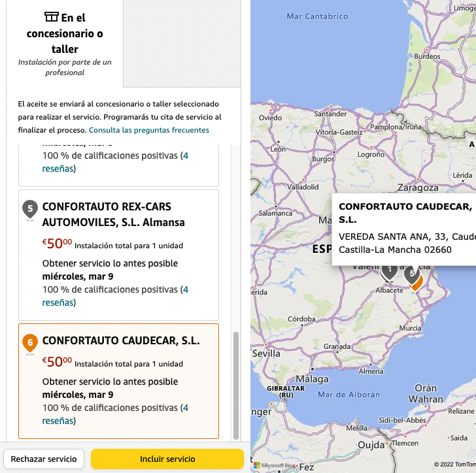The height and width of the screenshot is (473, 476).
Task: Open the 'En el concesionario o taller' tab
Action: click(x=65, y=43)
